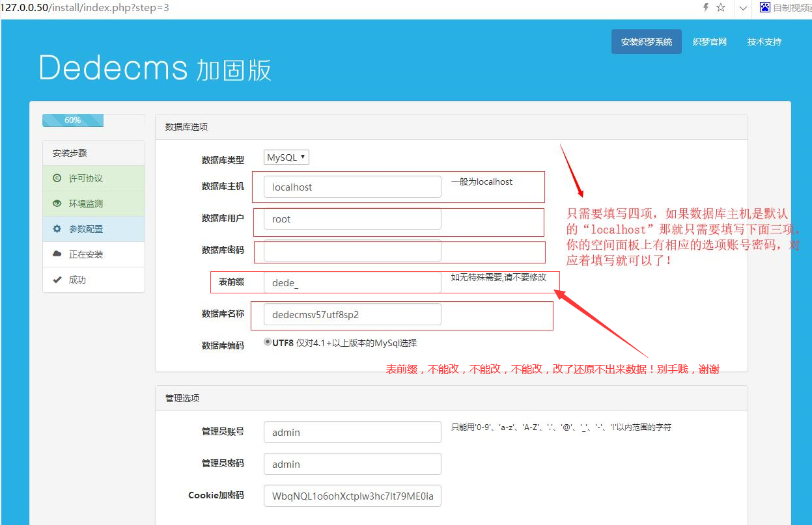Image resolution: width=812 pixels, height=525 pixels.
Task: Click the 技术支持 link
Action: [764, 41]
